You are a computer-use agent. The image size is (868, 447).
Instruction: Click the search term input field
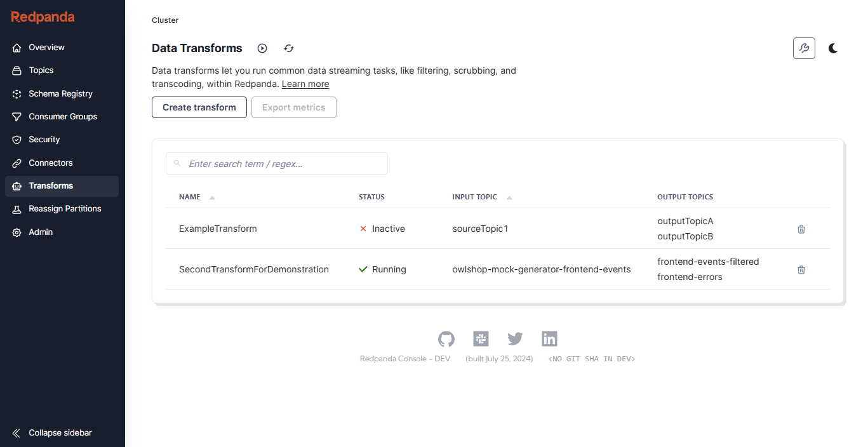[276, 163]
